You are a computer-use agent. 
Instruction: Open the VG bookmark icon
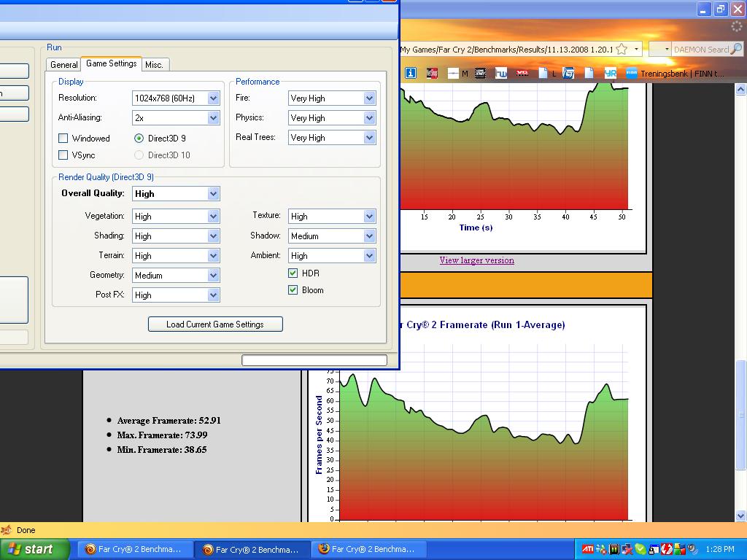tap(522, 73)
